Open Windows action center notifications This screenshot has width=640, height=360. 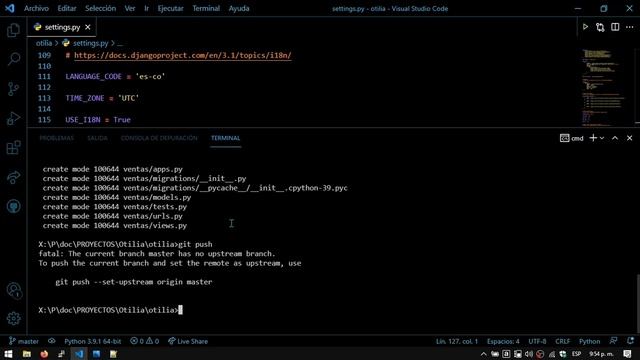627,354
